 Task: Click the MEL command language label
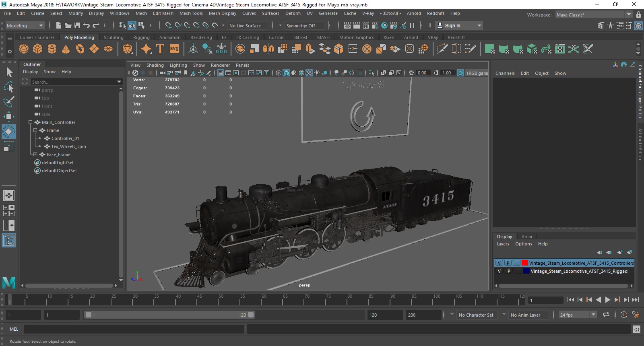coord(14,329)
